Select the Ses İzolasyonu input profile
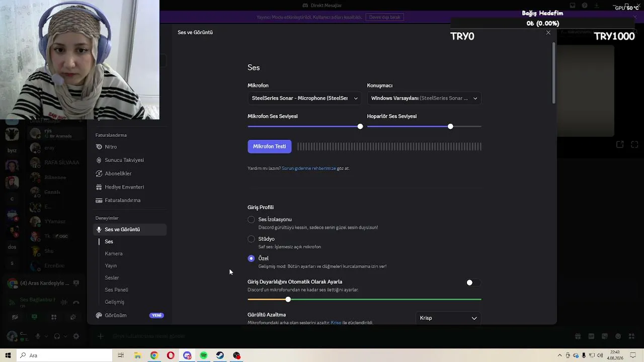This screenshot has width=644, height=362. point(251,219)
